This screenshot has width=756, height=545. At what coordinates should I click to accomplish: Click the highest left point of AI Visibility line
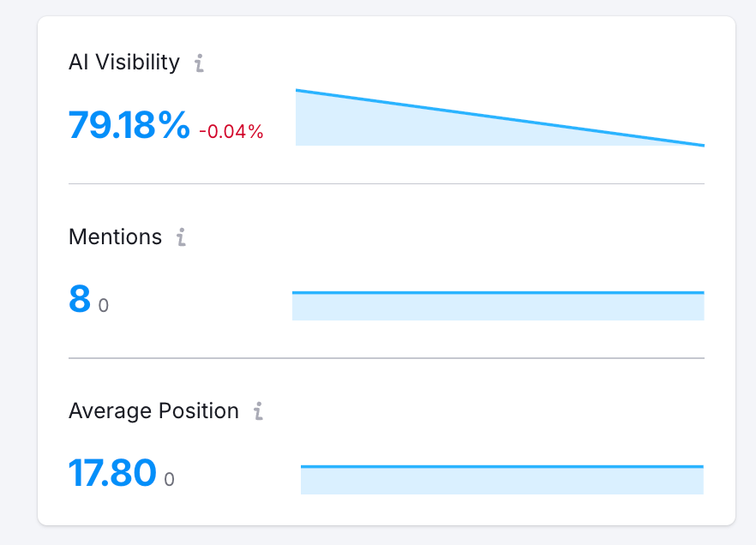[297, 90]
